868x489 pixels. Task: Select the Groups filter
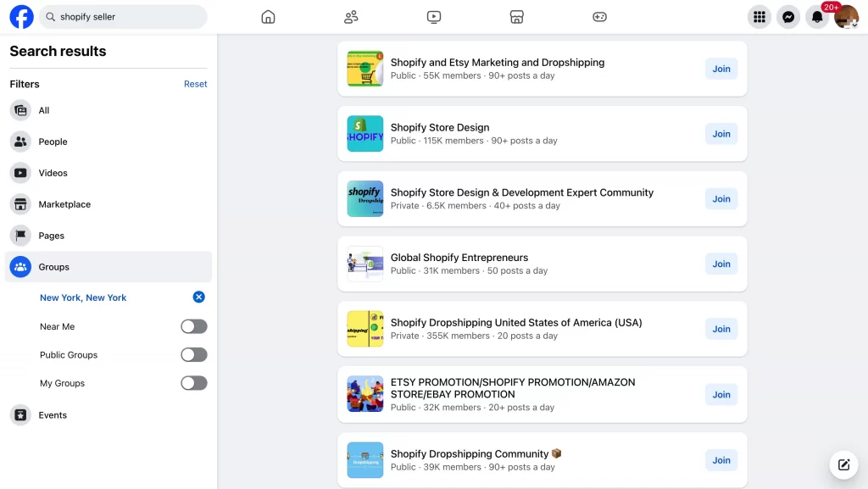tap(108, 267)
